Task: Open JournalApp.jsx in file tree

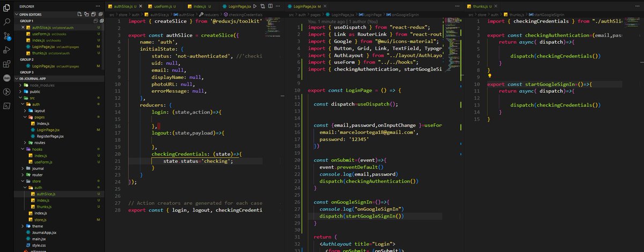Action: click(44, 233)
